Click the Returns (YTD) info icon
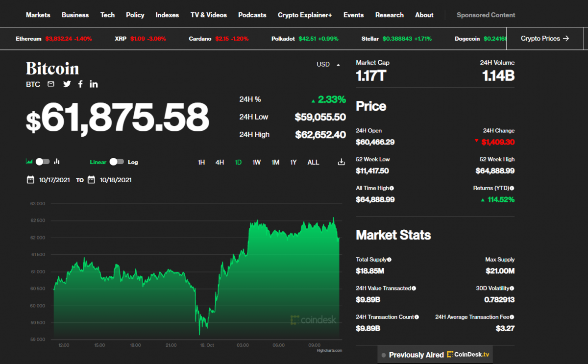 [x=512, y=188]
